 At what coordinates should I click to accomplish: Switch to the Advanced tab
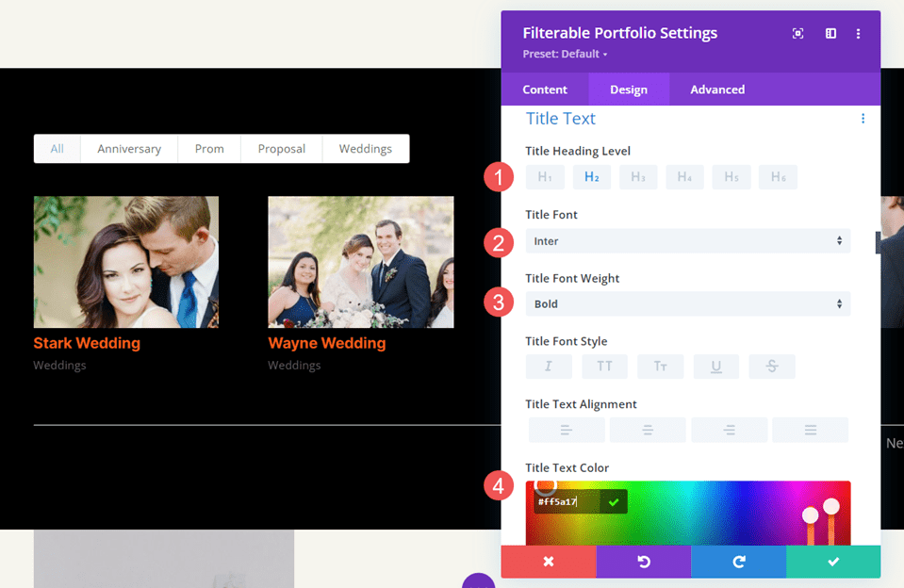716,90
